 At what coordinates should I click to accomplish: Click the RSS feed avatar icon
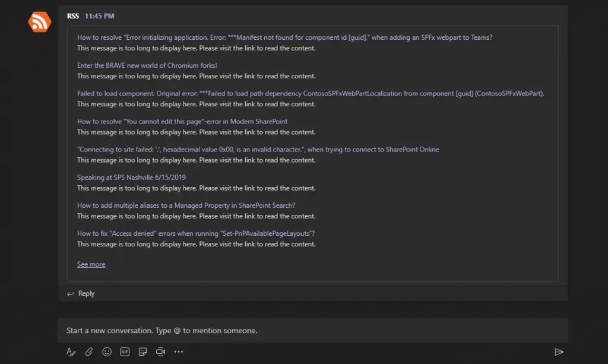[x=40, y=22]
